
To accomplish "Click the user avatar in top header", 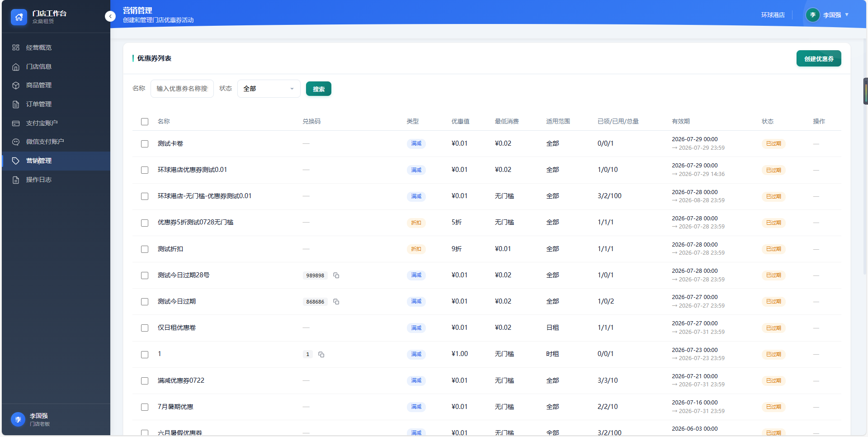I will click(813, 15).
